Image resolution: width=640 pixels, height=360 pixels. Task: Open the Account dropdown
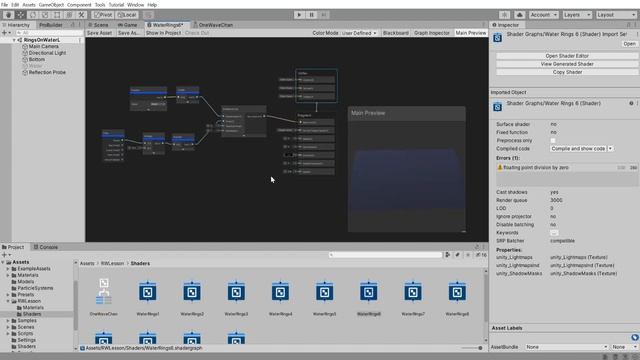click(x=544, y=15)
